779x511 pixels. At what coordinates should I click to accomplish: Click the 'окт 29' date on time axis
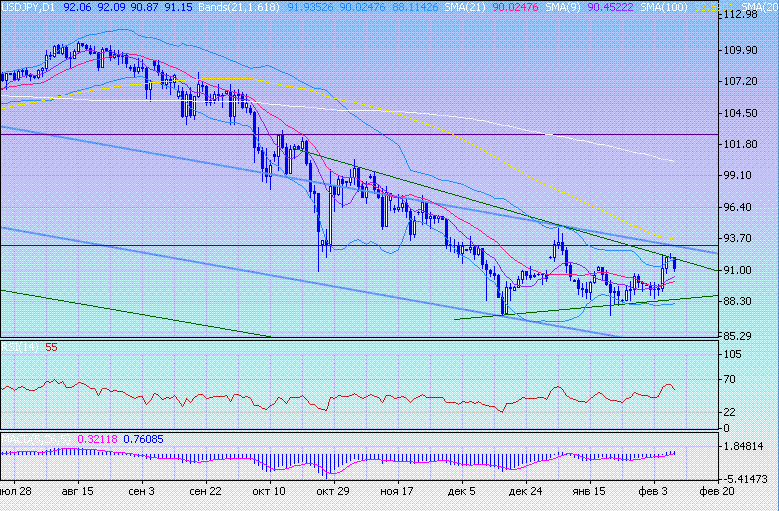pos(331,492)
